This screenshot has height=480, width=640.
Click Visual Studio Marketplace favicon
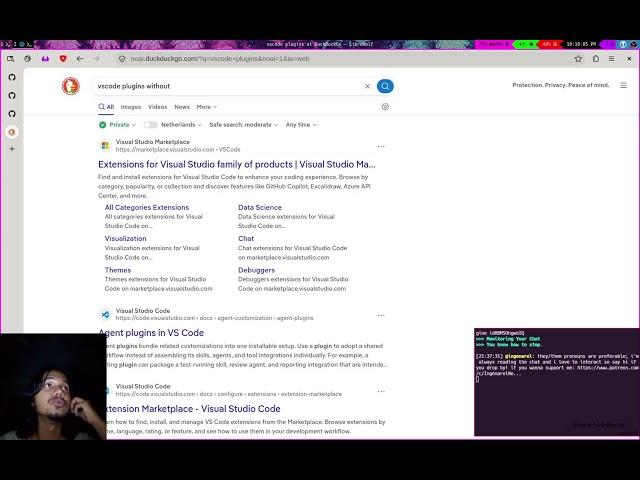click(105, 146)
